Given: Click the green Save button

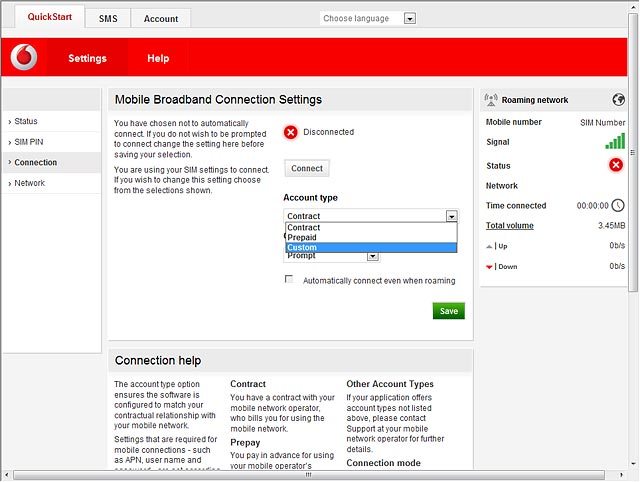Looking at the screenshot, I should [x=449, y=311].
